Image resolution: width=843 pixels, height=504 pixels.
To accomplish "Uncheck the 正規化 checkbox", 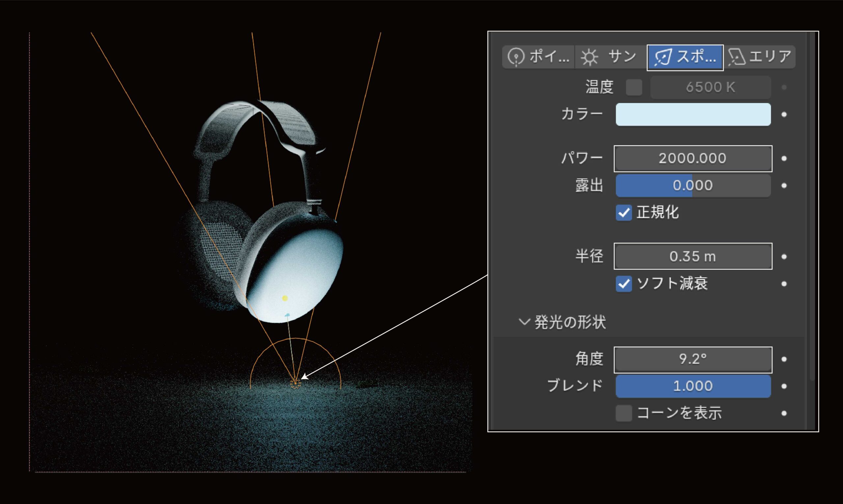I will pyautogui.click(x=624, y=213).
